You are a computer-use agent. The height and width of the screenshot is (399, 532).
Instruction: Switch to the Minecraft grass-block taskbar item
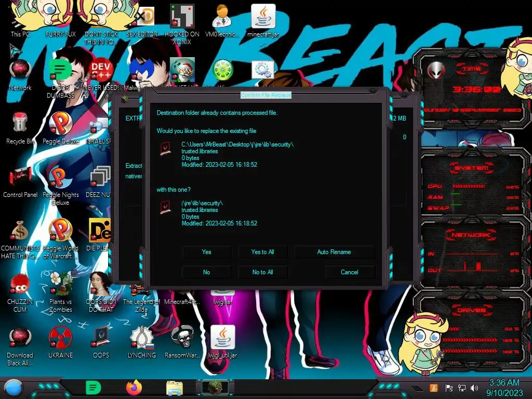pos(215,388)
